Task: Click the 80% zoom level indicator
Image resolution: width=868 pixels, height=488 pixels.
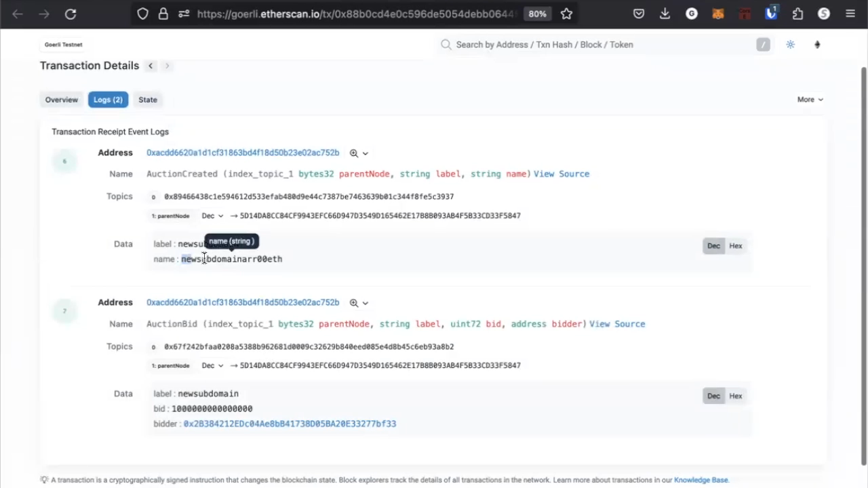Action: pos(538,14)
